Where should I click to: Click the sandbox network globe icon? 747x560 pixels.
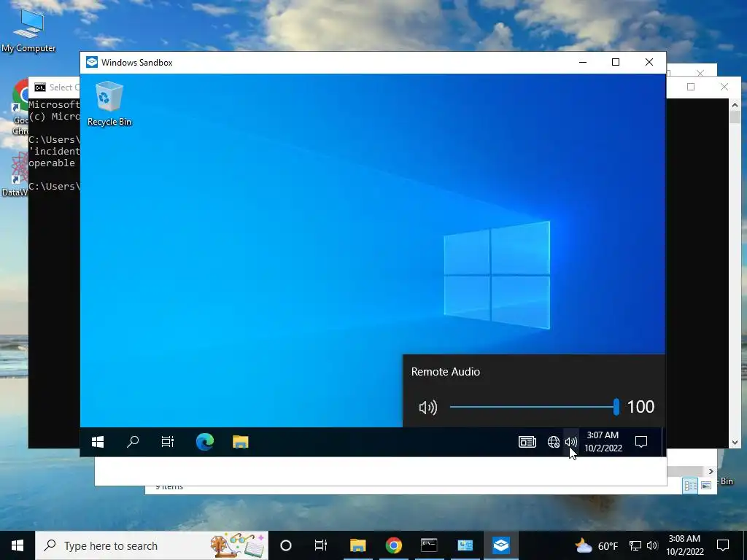point(553,442)
